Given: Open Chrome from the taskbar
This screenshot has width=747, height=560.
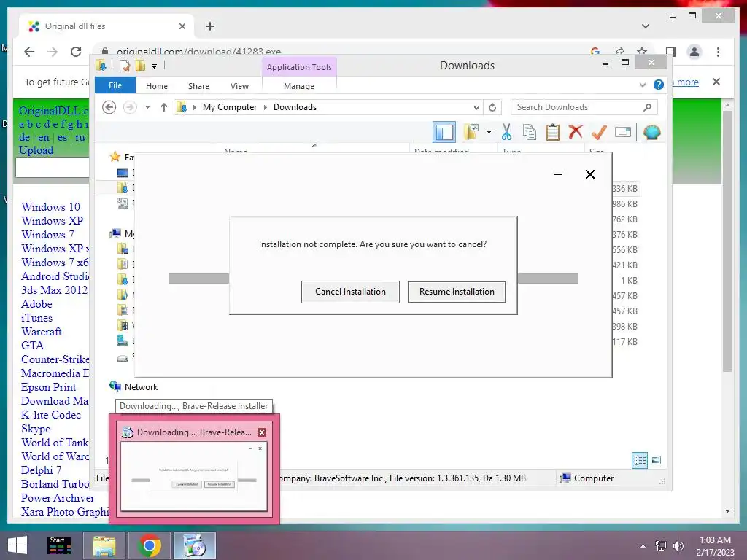Looking at the screenshot, I should (150, 545).
